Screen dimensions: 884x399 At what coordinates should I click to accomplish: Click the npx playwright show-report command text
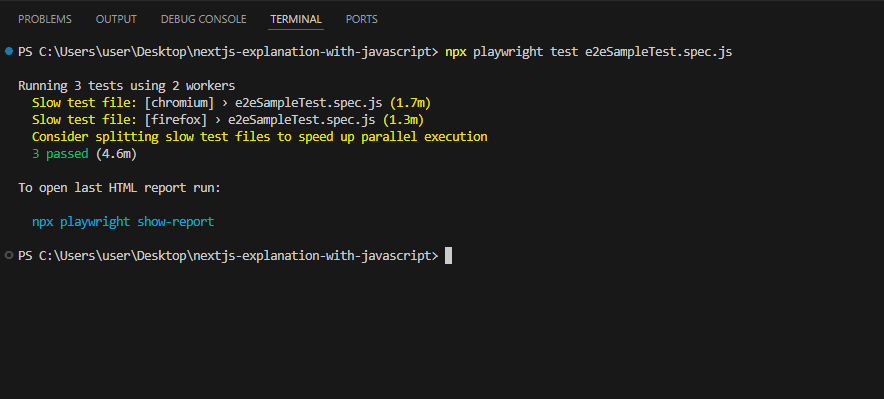[123, 222]
